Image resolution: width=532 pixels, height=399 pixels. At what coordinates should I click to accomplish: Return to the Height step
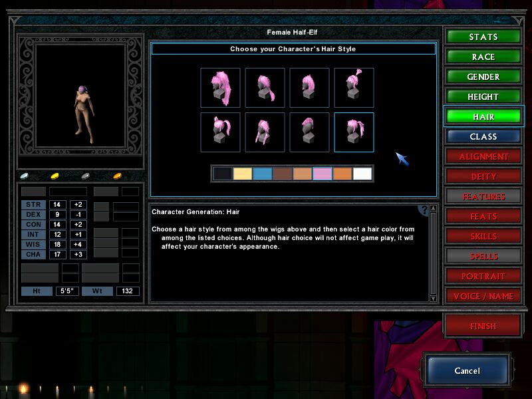click(x=483, y=96)
